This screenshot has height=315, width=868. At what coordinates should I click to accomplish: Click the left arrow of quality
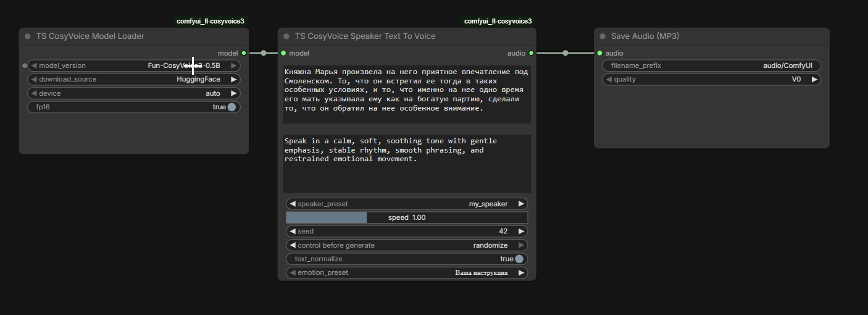click(x=609, y=79)
